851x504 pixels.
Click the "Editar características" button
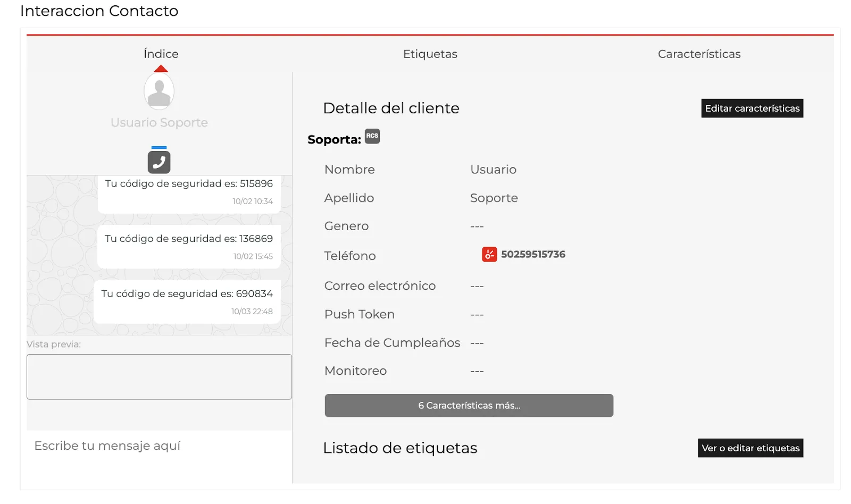coord(752,108)
